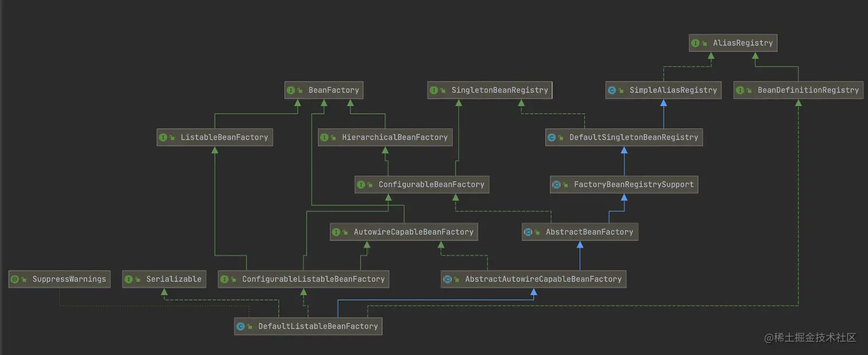Click the green lock icon beside BeanFactory

(300, 91)
